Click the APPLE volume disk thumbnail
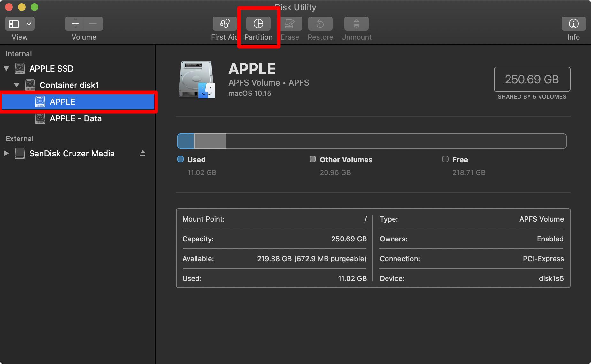The height and width of the screenshot is (364, 591). (x=196, y=79)
